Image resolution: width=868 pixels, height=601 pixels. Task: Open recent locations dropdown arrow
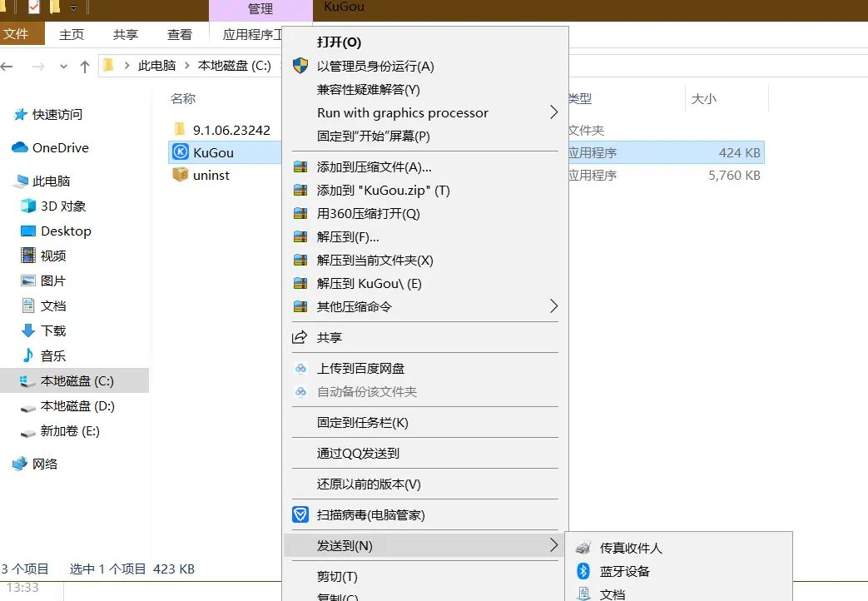click(63, 67)
